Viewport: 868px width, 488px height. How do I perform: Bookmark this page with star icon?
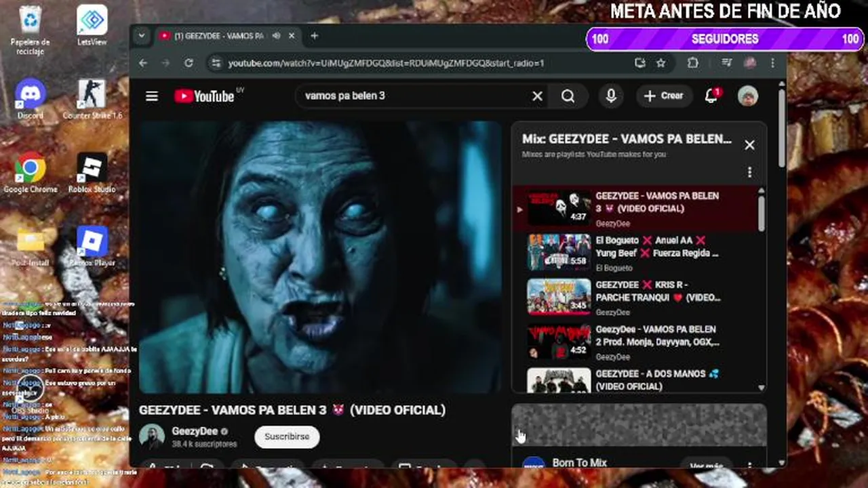(x=660, y=63)
